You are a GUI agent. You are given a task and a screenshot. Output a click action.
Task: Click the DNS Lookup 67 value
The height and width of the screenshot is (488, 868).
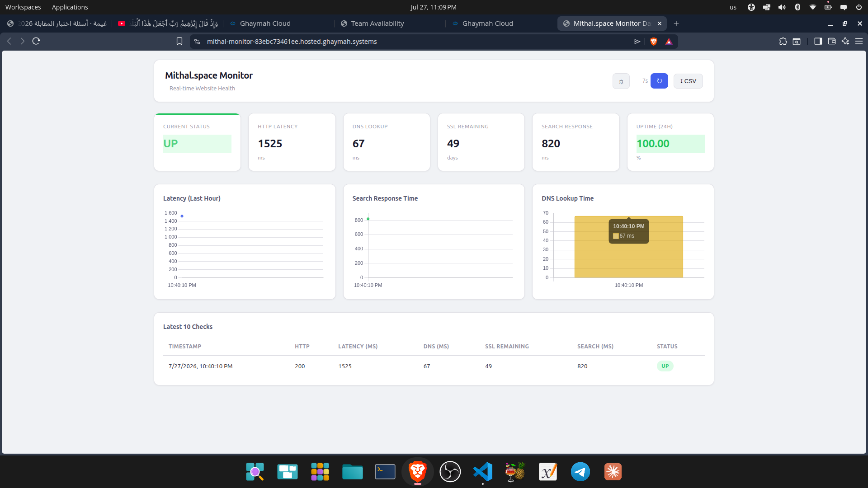coord(359,144)
